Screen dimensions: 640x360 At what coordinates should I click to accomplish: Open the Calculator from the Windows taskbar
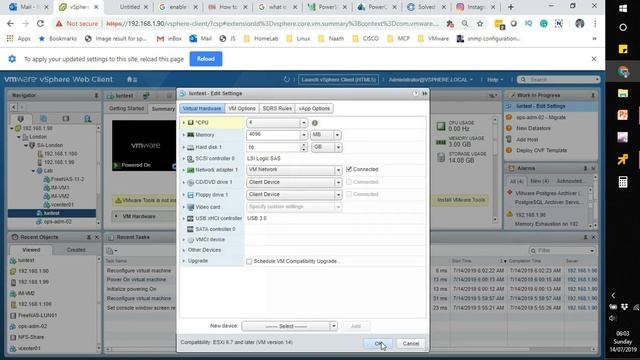pos(623,182)
